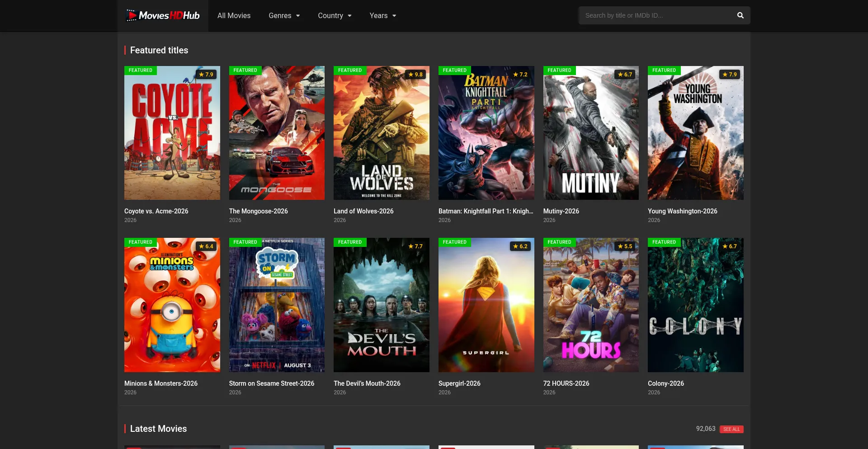Click the Mutiny-2026 title link
The width and height of the screenshot is (868, 449).
(x=561, y=211)
